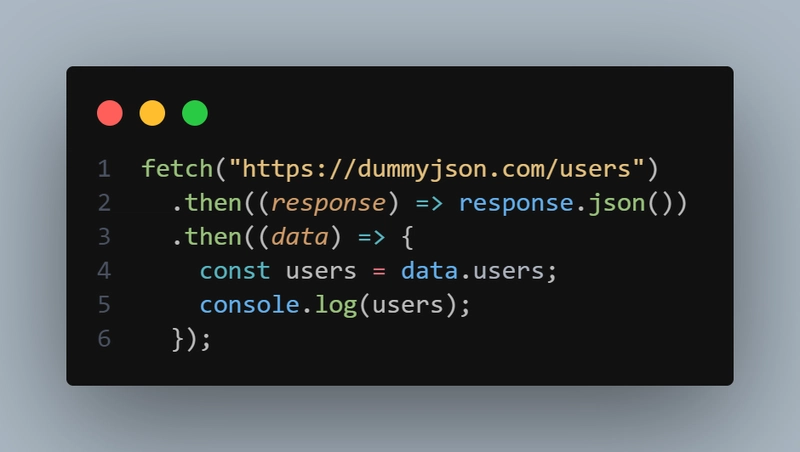Click the italic response parameter

(x=328, y=203)
